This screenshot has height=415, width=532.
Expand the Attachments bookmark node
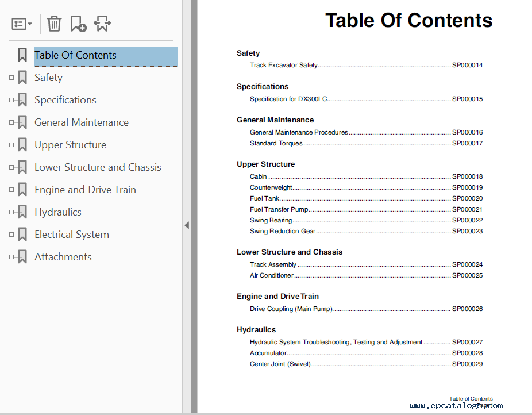coord(11,257)
